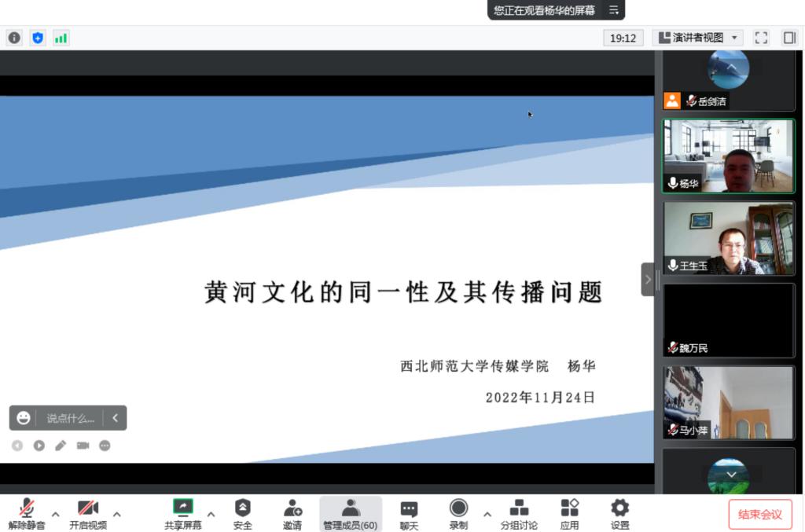Open the screen-viewing options menu at top
Screen dimensions: 805x532
tap(614, 10)
